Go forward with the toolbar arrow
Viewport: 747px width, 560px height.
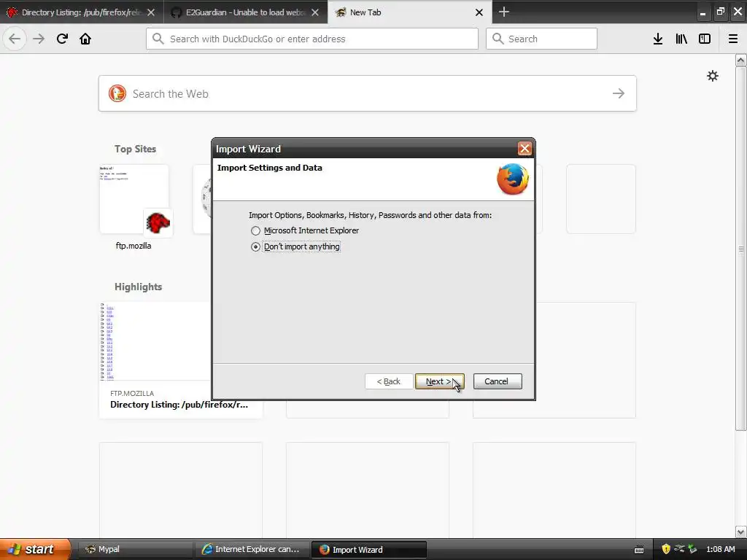(x=39, y=39)
